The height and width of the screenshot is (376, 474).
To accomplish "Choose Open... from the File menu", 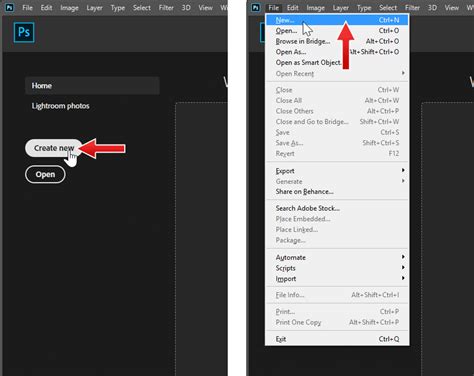I will pos(337,31).
